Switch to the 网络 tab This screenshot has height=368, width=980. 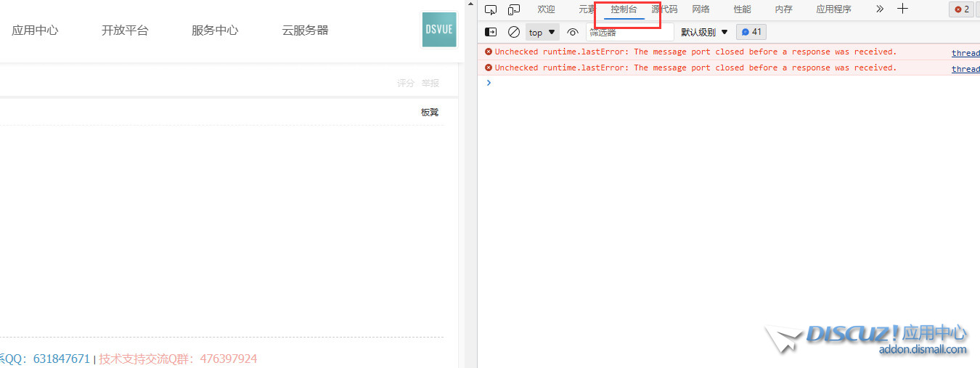click(701, 9)
